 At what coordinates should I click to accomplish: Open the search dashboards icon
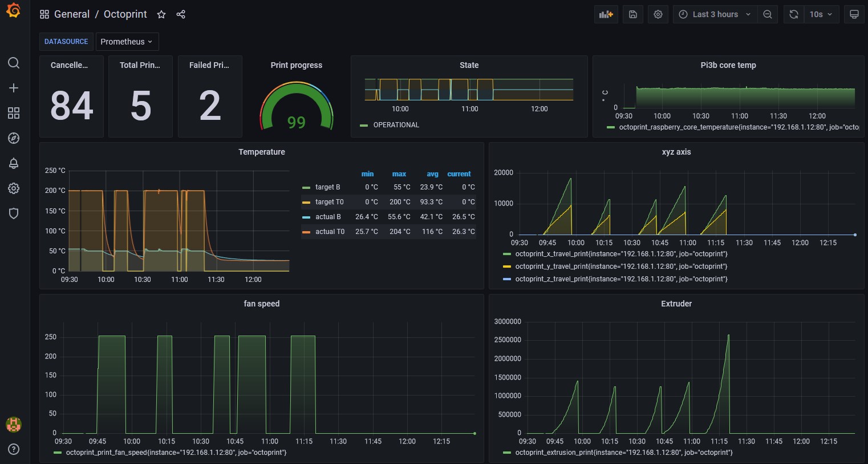coord(14,63)
